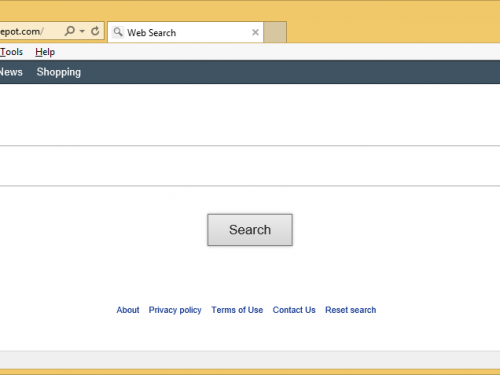
Task: Click the search query input field
Action: pyautogui.click(x=250, y=166)
